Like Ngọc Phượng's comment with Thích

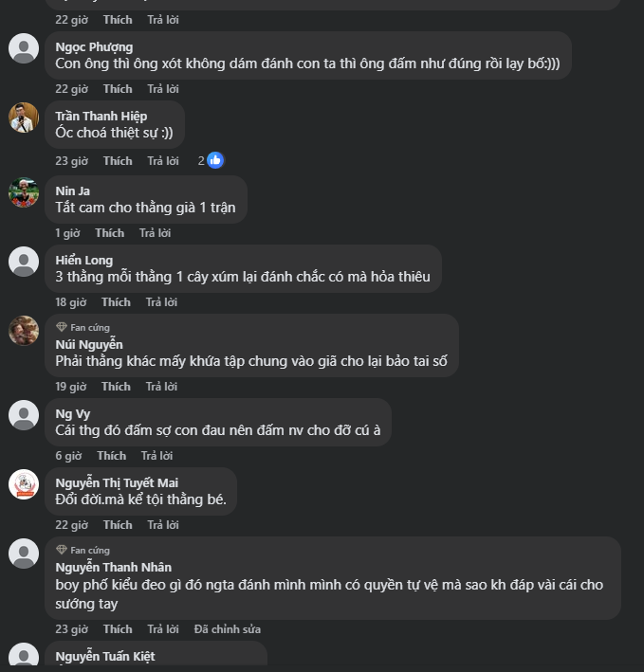point(118,89)
